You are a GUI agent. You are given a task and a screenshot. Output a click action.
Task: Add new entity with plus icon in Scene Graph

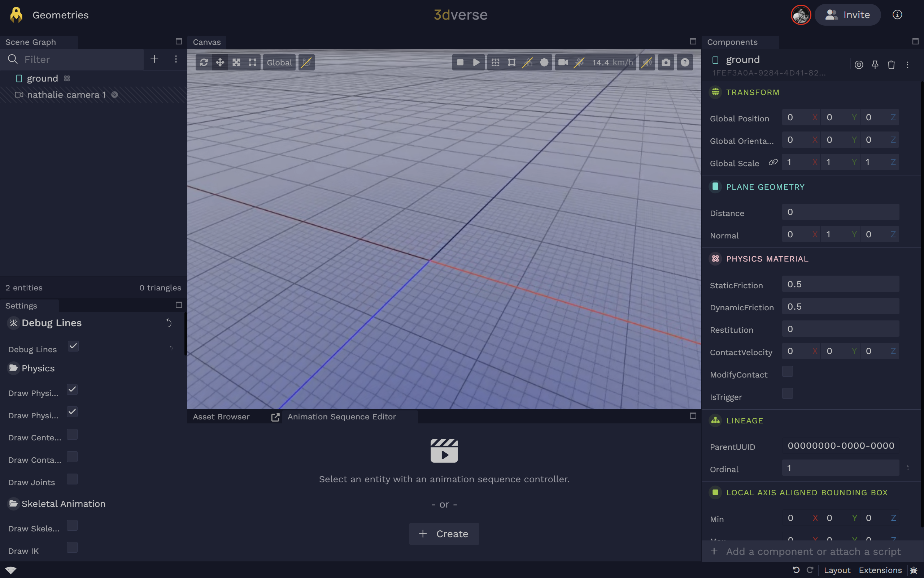point(154,59)
